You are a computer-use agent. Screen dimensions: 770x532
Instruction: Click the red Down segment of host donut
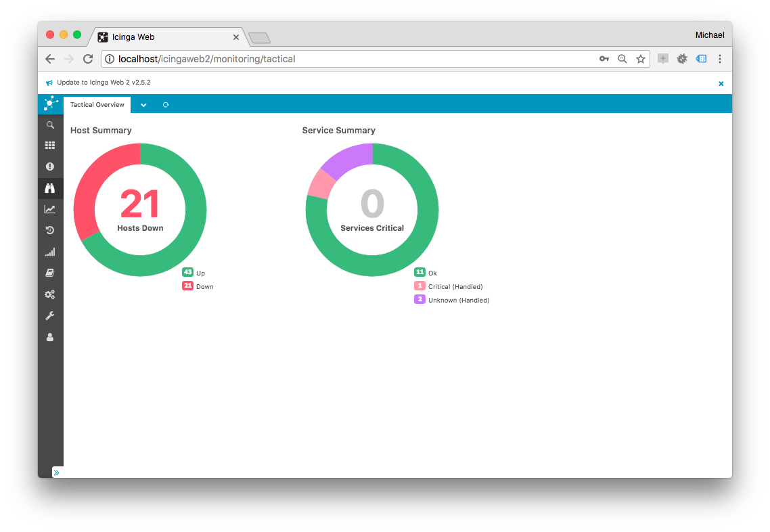tap(93, 182)
